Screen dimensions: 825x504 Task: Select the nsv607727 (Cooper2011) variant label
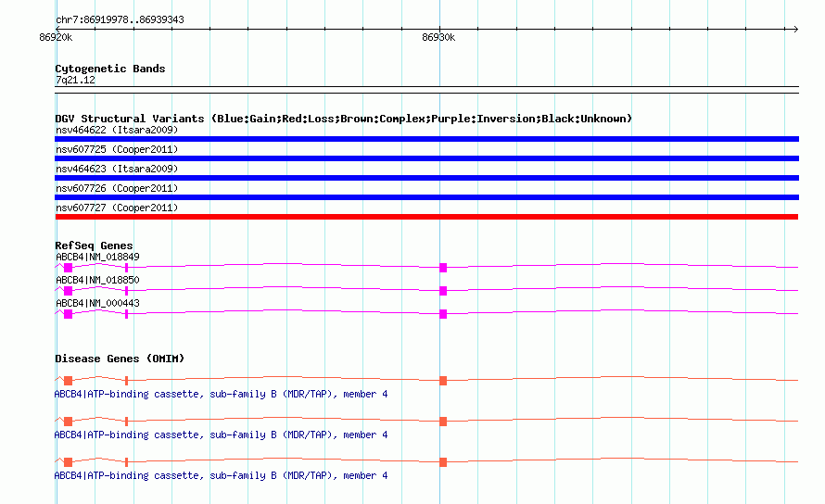(117, 208)
